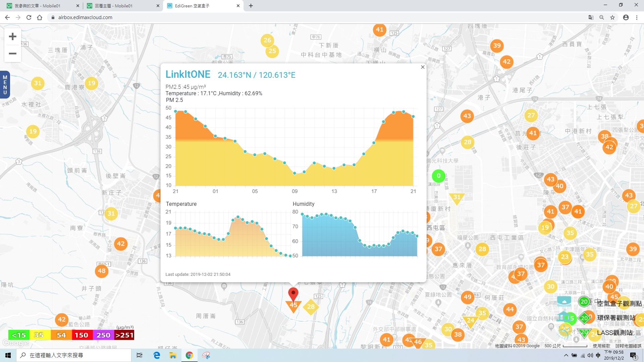Viewport: 644px width, 362px height.
Task: Click the red location pin marker
Action: point(293,295)
